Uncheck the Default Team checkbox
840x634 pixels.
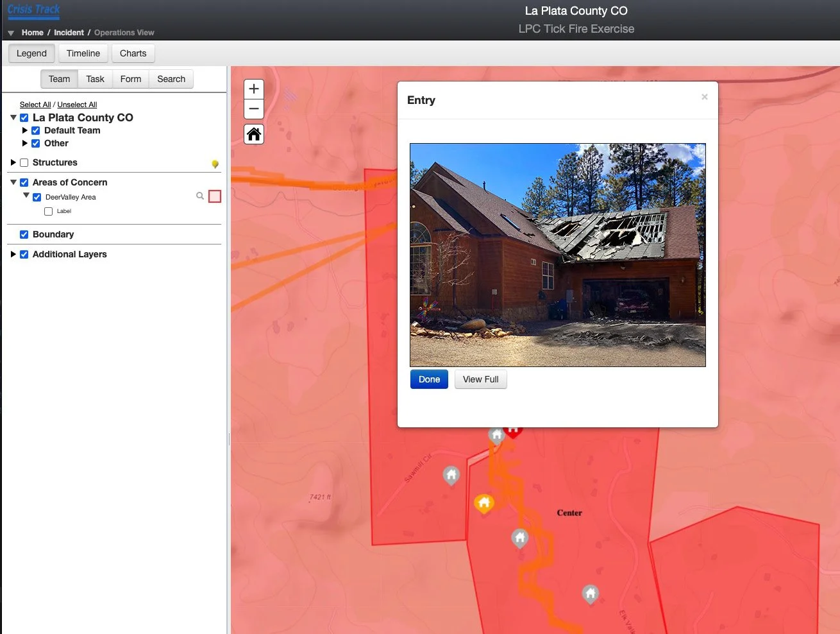click(x=35, y=130)
